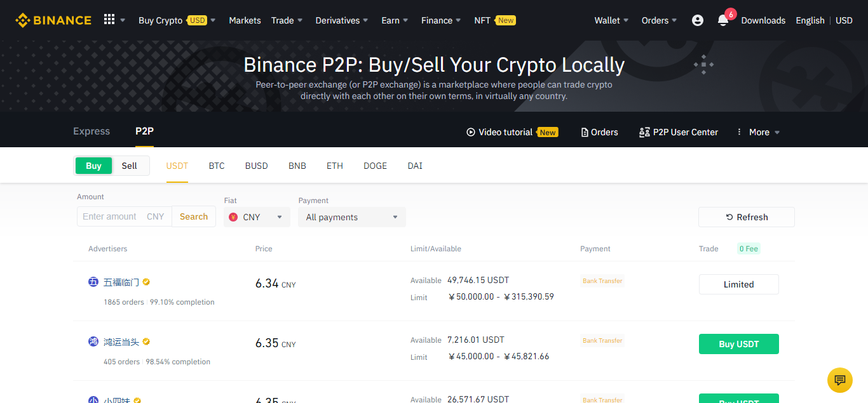Open the apps grid icon
Viewport: 868px width, 403px height.
tap(109, 20)
